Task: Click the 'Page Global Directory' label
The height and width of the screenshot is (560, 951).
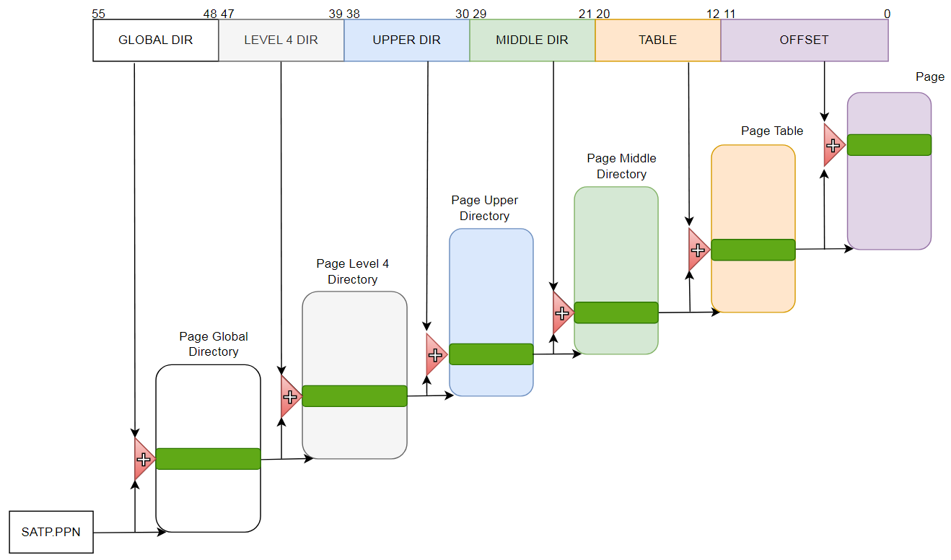Action: pyautogui.click(x=214, y=344)
